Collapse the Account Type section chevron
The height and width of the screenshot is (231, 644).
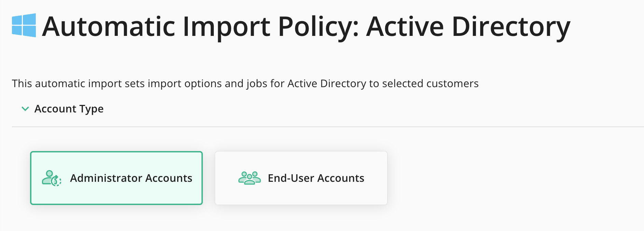point(25,109)
